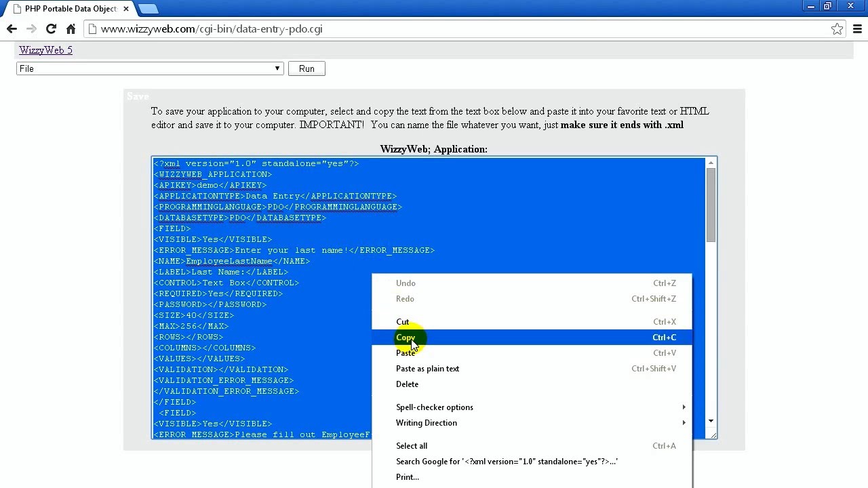Expand Spell-checker options submenu

(532, 407)
